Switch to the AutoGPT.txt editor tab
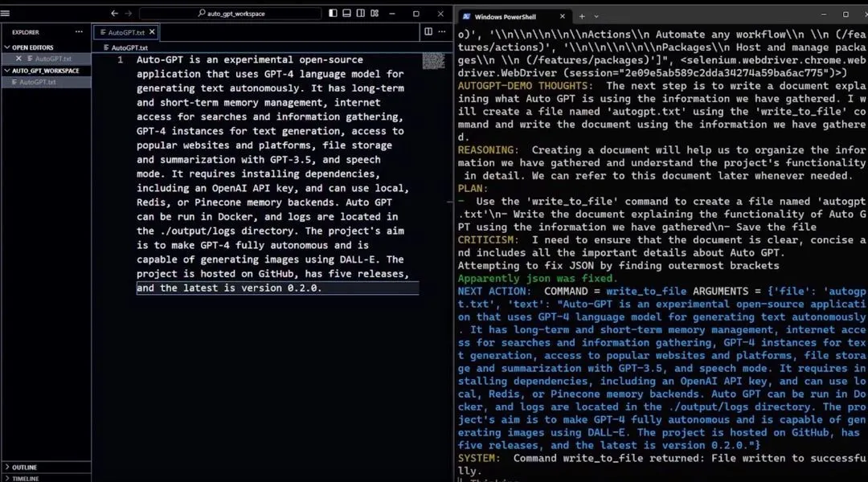 tap(125, 33)
